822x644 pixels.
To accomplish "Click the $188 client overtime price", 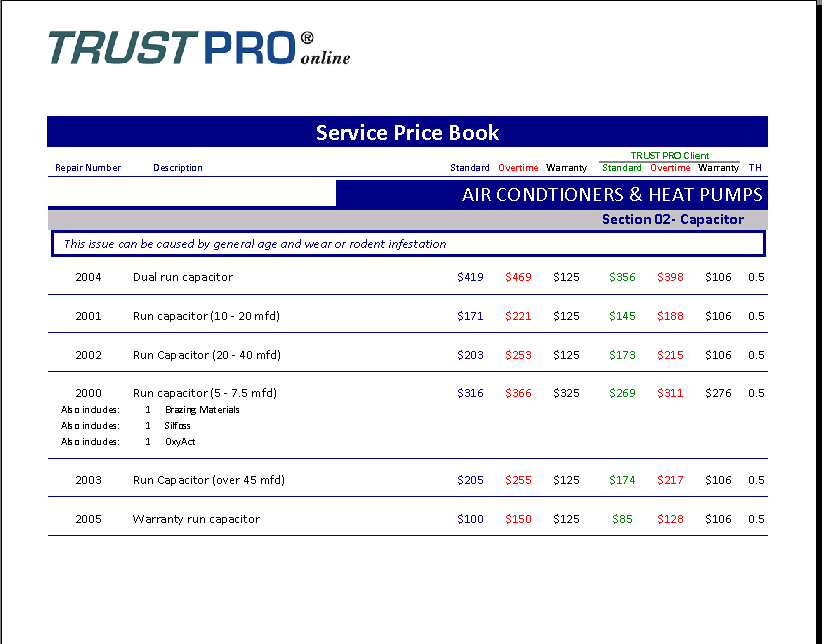I will (670, 316).
